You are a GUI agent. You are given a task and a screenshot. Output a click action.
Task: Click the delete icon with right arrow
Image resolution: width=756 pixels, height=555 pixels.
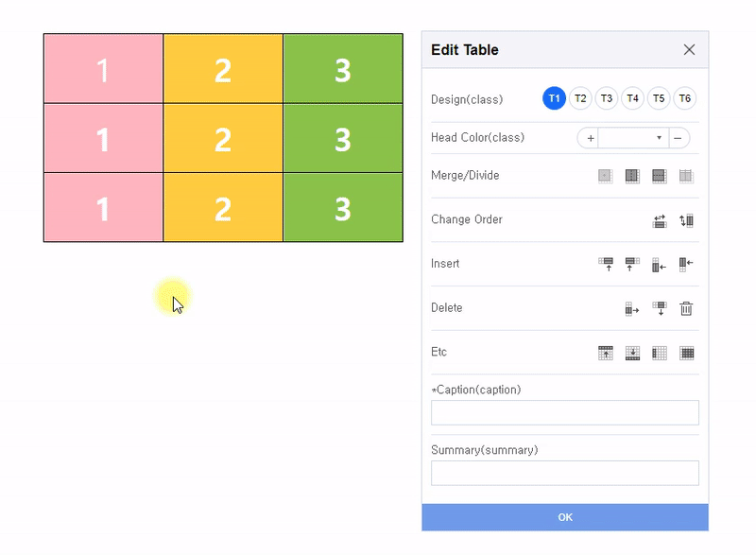pyautogui.click(x=632, y=308)
